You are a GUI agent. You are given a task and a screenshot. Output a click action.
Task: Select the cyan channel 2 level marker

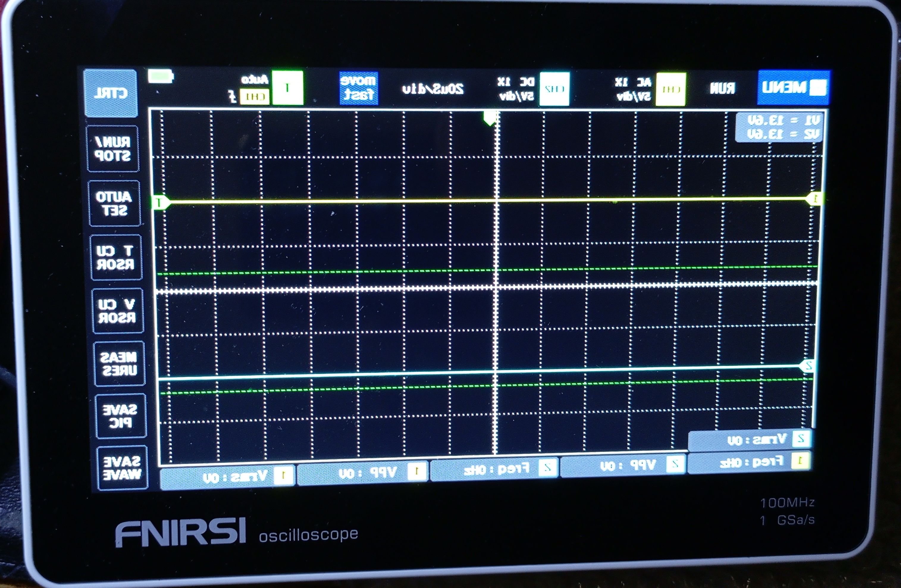(808, 366)
